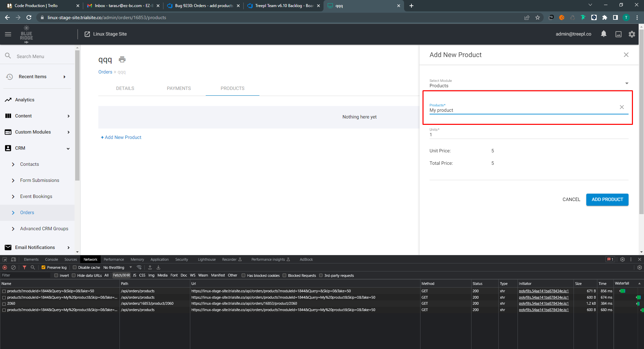Expand the Recent Items submenu

click(64, 77)
